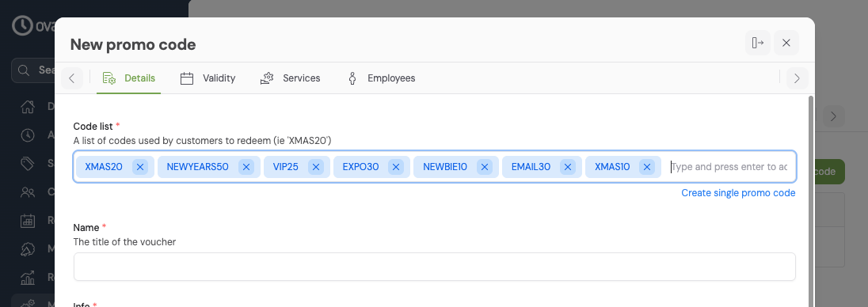Click the dock-to-side panel icon
The image size is (868, 307).
758,43
